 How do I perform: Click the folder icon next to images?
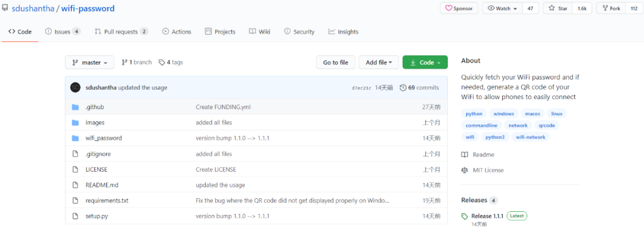point(75,122)
